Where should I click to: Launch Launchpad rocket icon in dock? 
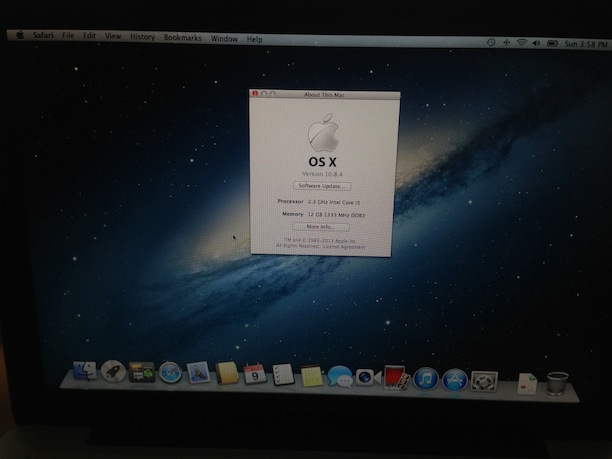pyautogui.click(x=112, y=374)
